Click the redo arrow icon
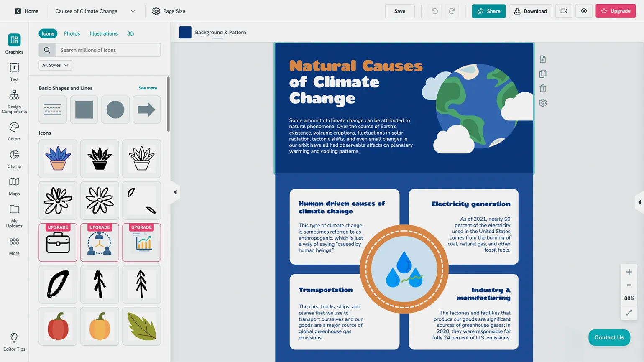The width and height of the screenshot is (644, 362). coord(452,11)
